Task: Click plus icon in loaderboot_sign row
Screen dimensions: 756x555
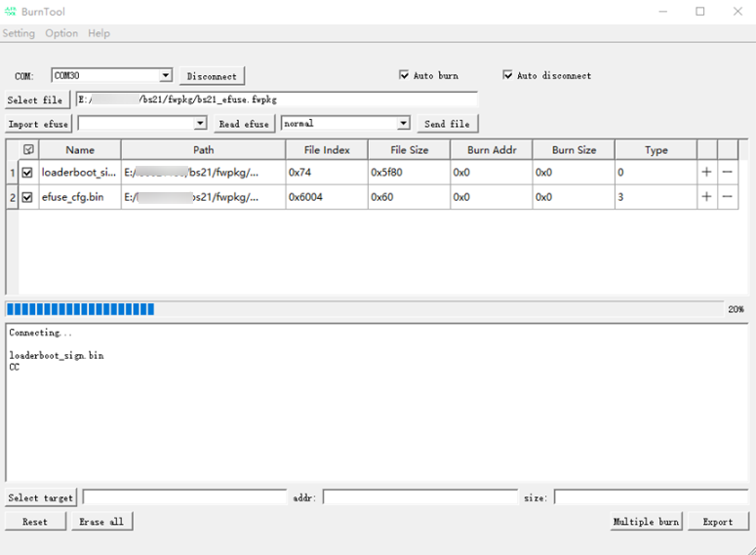Action: pyautogui.click(x=706, y=173)
